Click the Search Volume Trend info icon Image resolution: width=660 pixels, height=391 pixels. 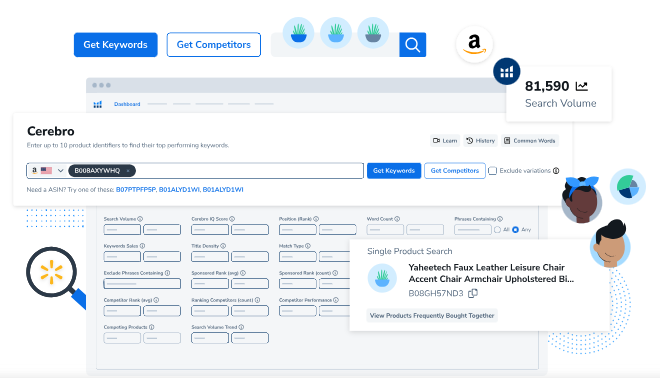point(241,327)
